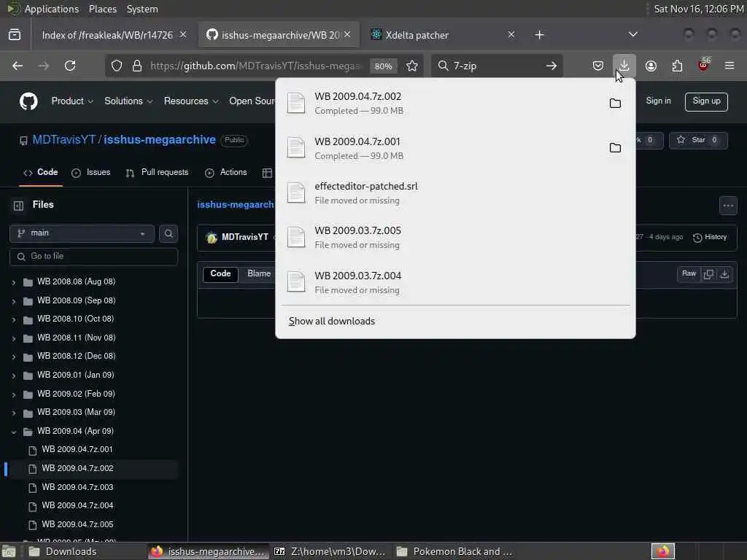Open Firefox account icon
747x560 pixels.
click(x=651, y=66)
